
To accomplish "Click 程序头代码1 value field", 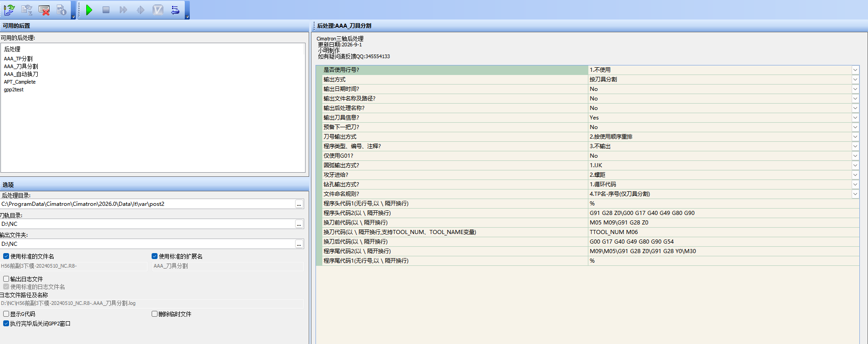I will tap(723, 204).
